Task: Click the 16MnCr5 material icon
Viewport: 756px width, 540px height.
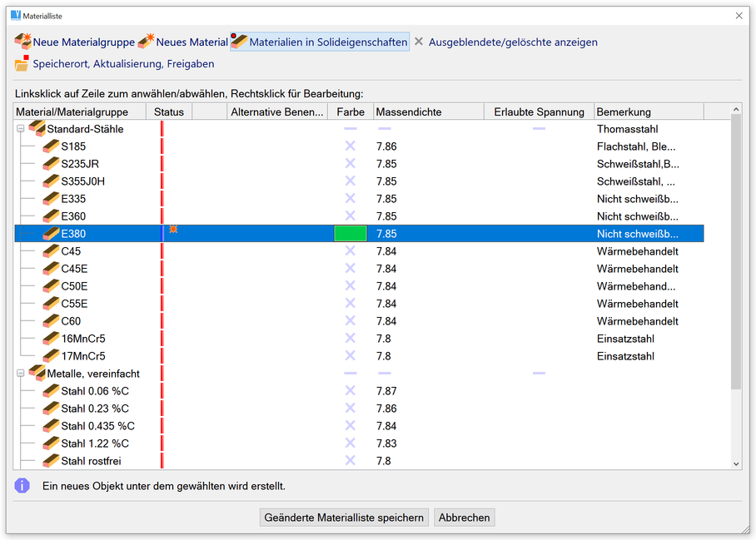Action: (51, 339)
